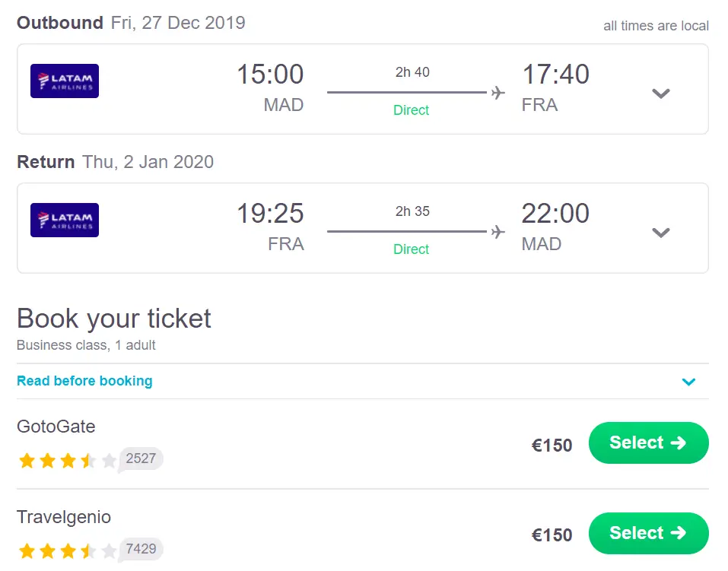Click the LATAM Airlines logo on return flight

[x=65, y=220]
